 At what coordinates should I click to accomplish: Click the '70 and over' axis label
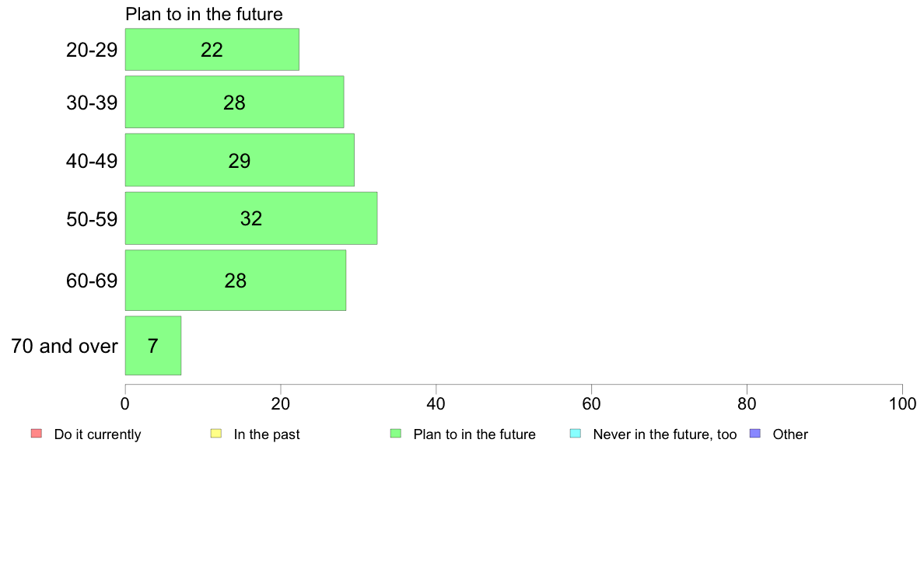pos(65,346)
